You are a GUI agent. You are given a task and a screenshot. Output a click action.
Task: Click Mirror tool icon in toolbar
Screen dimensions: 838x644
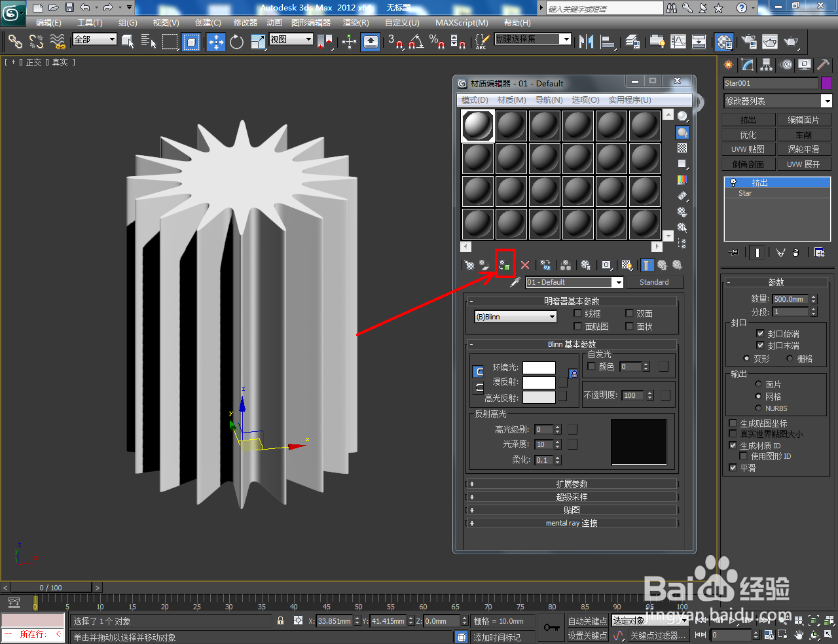[x=586, y=42]
